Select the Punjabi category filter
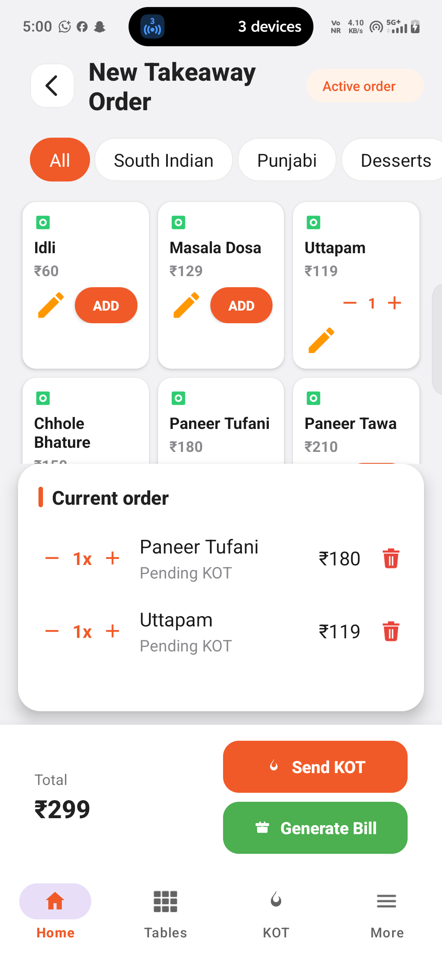The height and width of the screenshot is (980, 442). pyautogui.click(x=287, y=160)
